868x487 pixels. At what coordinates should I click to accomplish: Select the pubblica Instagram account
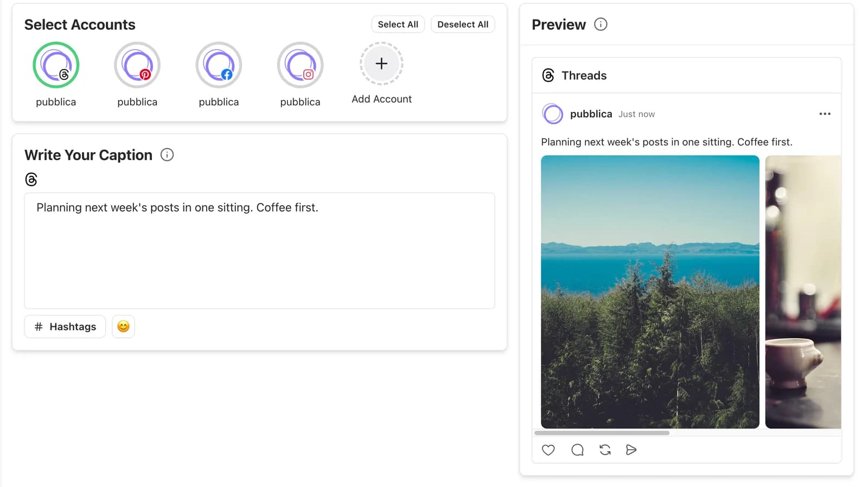tap(300, 65)
